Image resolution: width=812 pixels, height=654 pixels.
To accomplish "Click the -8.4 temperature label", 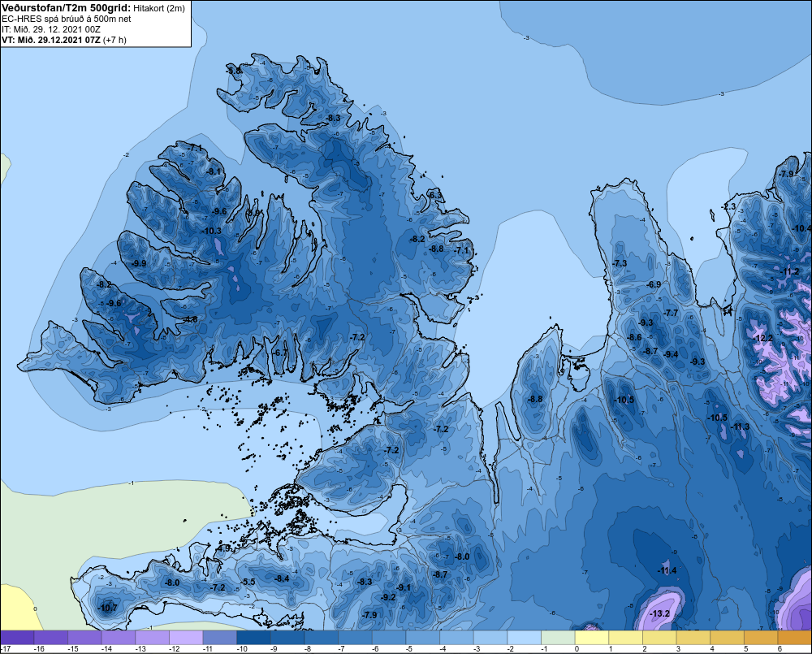I will coord(283,578).
